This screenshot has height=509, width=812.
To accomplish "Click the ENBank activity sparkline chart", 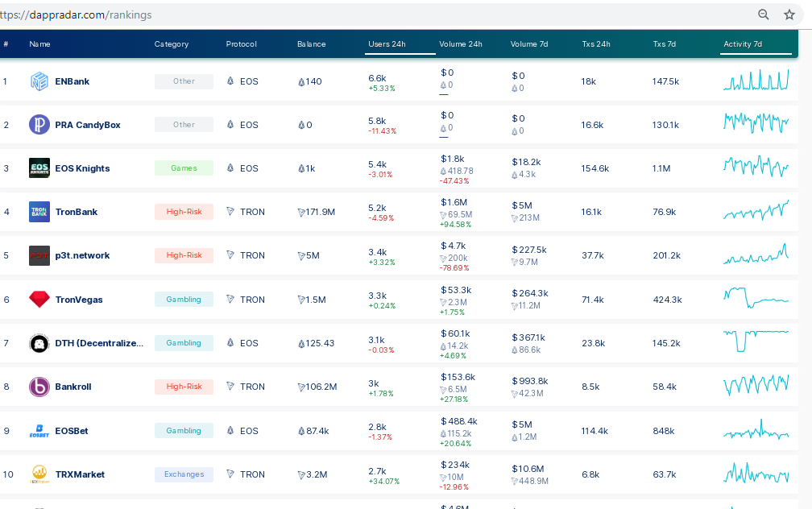I will pos(756,80).
